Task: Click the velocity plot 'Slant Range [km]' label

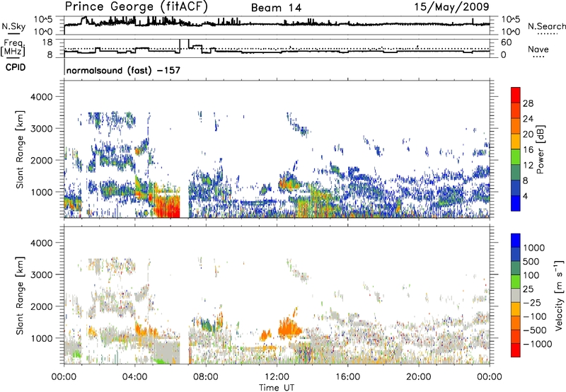Action: click(x=21, y=296)
